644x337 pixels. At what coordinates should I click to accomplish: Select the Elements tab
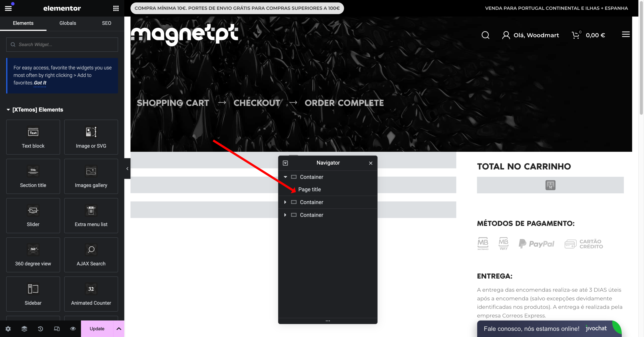tap(23, 23)
